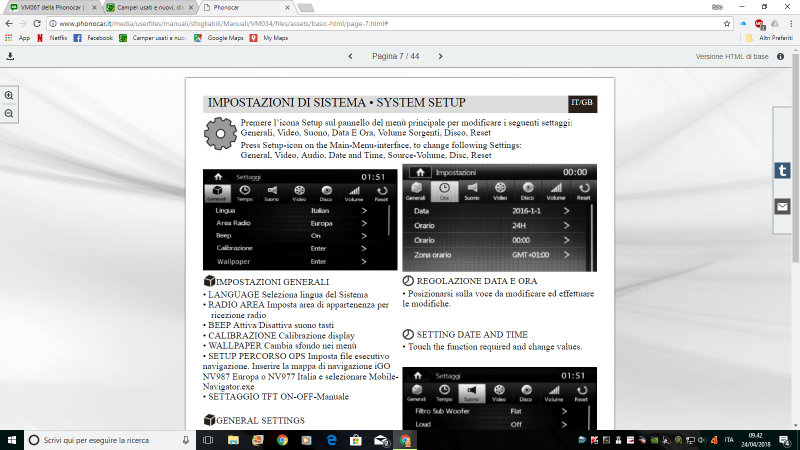
Task: Zoom out with the magnifier minus icon
Action: pos(10,113)
